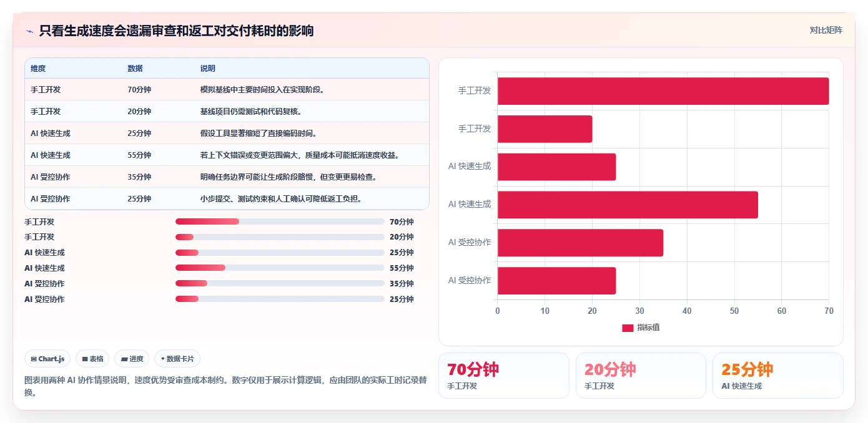Click the 数据 column header
The image size is (868, 423).
(135, 69)
